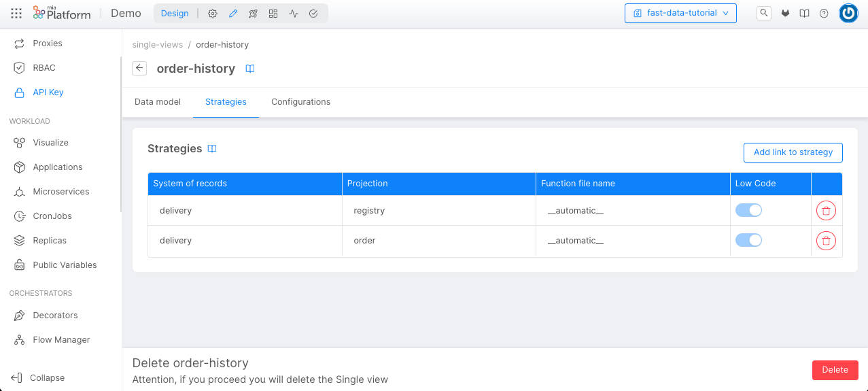Image resolution: width=868 pixels, height=391 pixels.
Task: Delete the delivery registry strategy row
Action: click(x=826, y=211)
